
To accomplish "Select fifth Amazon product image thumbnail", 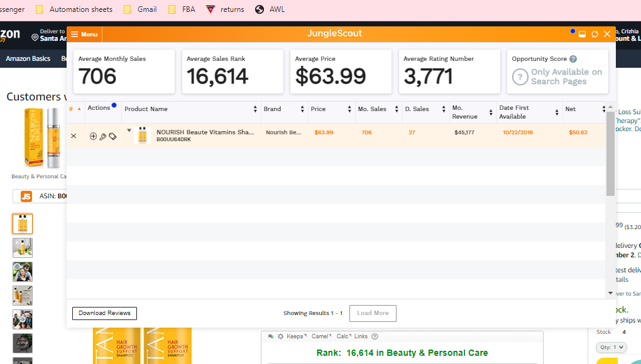I will tap(23, 319).
